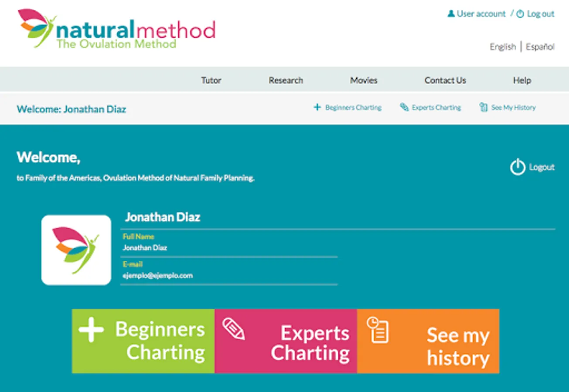Click the white plus icon on green tile
Screen dimensions: 569x392
91,329
